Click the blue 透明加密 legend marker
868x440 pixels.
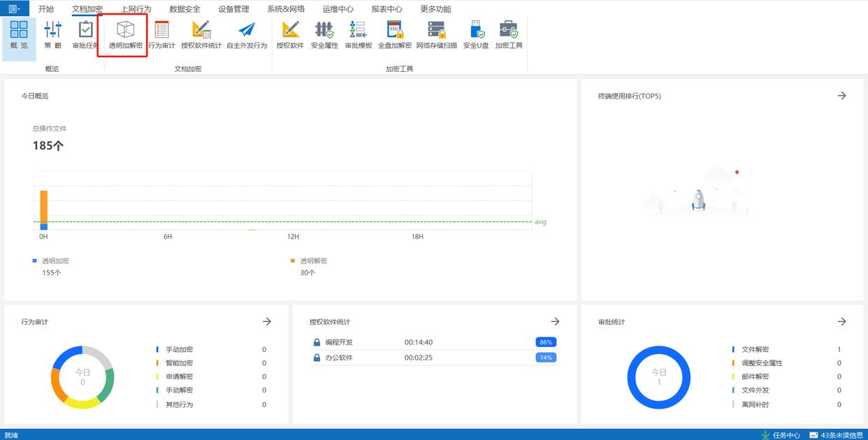point(35,261)
